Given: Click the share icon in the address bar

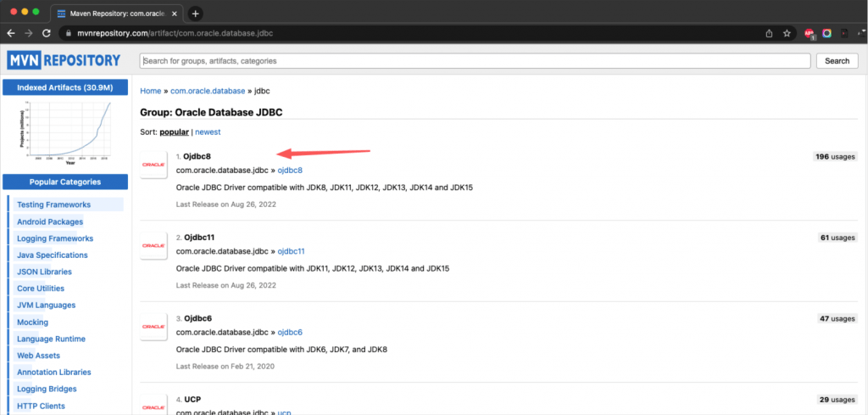Looking at the screenshot, I should coord(769,33).
